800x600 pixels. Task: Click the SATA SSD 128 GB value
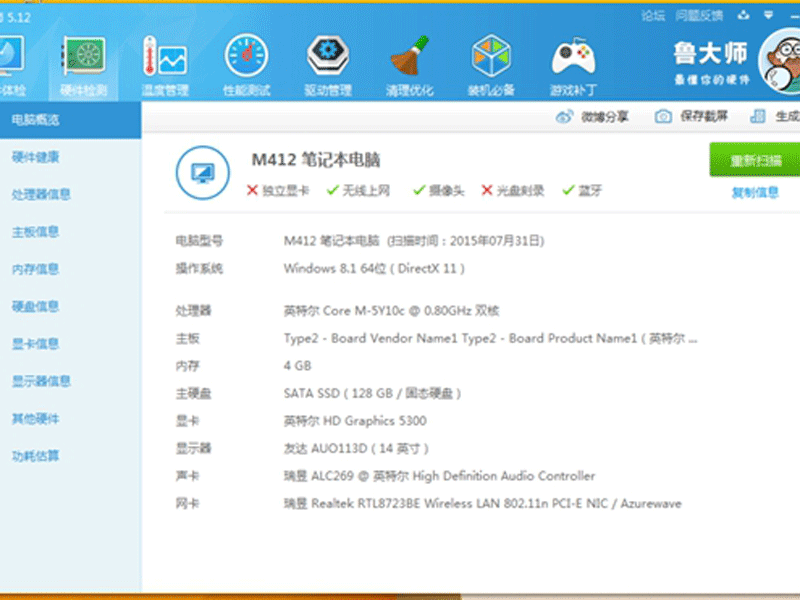[x=372, y=393]
